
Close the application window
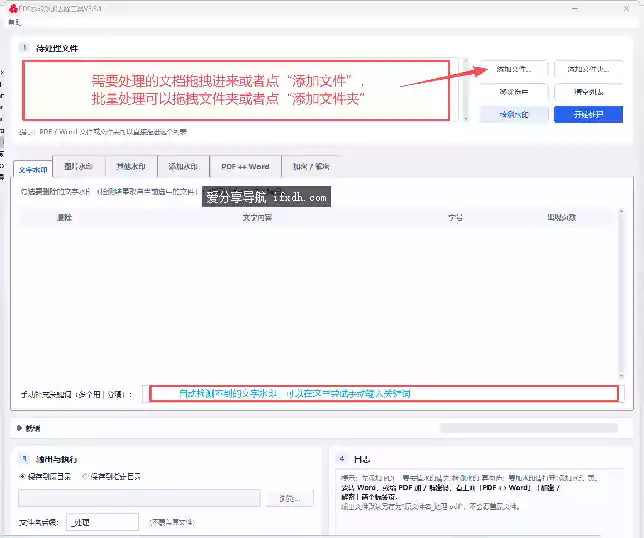tap(626, 8)
